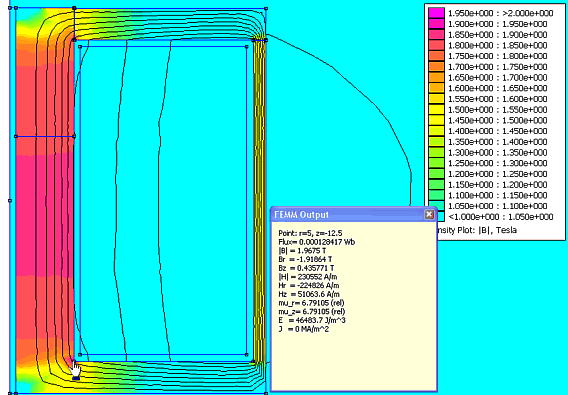Click the |B| = 1.9675 T reading

pyautogui.click(x=302, y=250)
